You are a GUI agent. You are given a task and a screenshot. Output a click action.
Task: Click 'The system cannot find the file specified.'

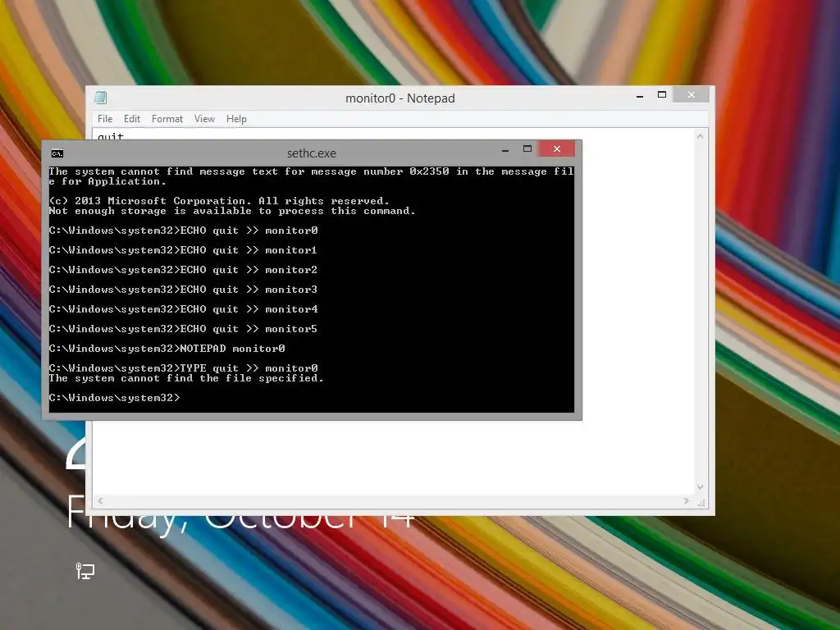tap(186, 378)
